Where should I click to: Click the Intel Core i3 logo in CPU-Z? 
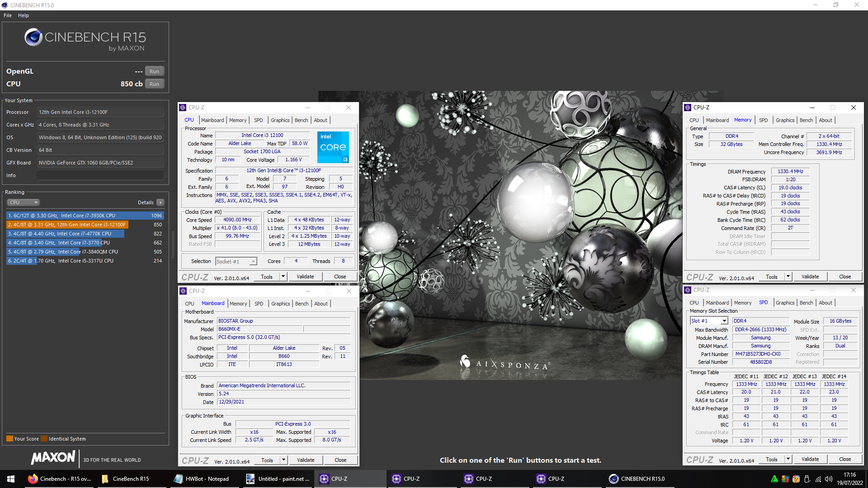coord(333,147)
